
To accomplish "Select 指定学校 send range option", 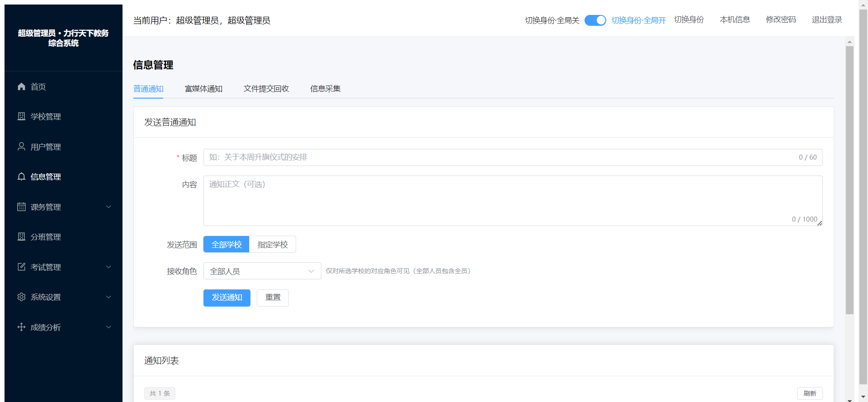I will point(273,244).
